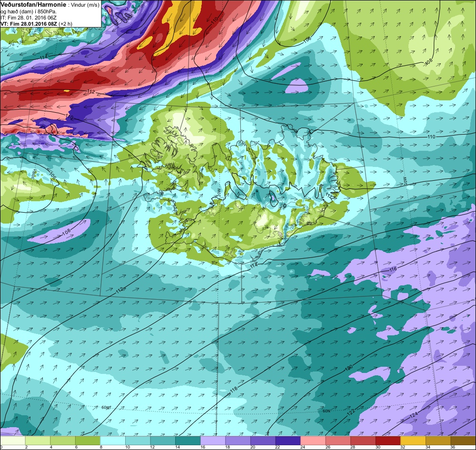Click the 112 contour label southwest of Iceland
476x450 pixels.
click(x=120, y=290)
